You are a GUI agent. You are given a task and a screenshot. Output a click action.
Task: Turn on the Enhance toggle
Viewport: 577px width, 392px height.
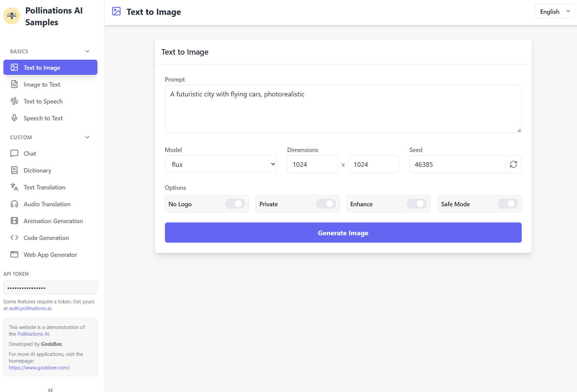coord(417,204)
